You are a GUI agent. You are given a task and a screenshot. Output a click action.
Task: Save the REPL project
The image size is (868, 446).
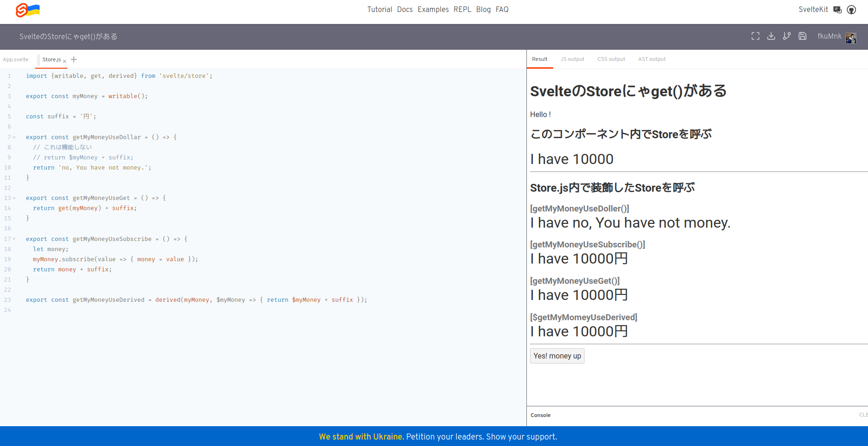[x=803, y=36]
